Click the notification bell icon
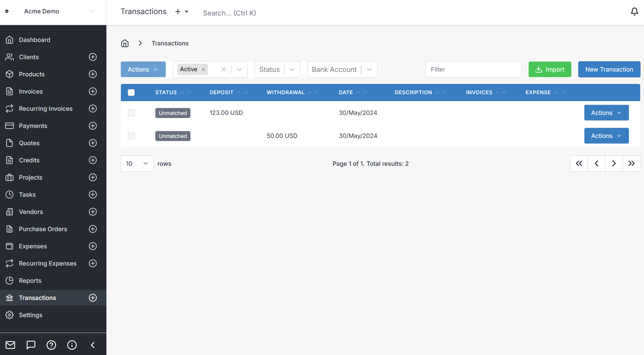Screen dimensions: 644x355 pyautogui.click(x=634, y=12)
